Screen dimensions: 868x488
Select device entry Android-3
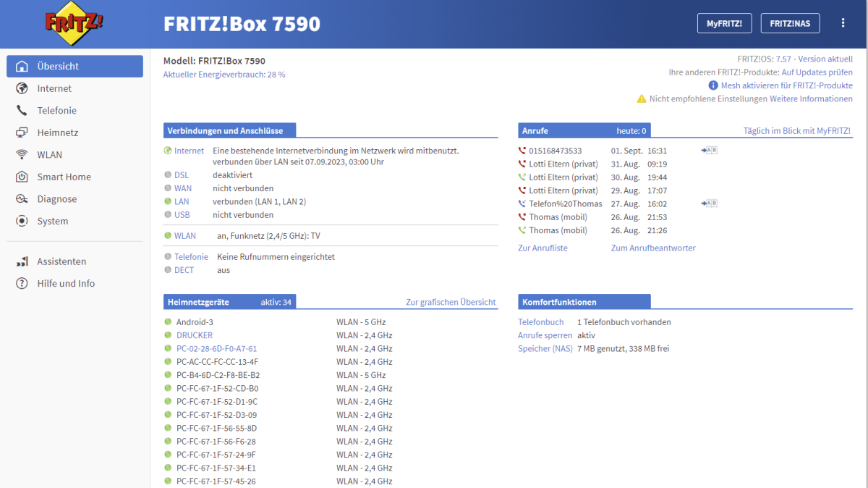click(195, 322)
